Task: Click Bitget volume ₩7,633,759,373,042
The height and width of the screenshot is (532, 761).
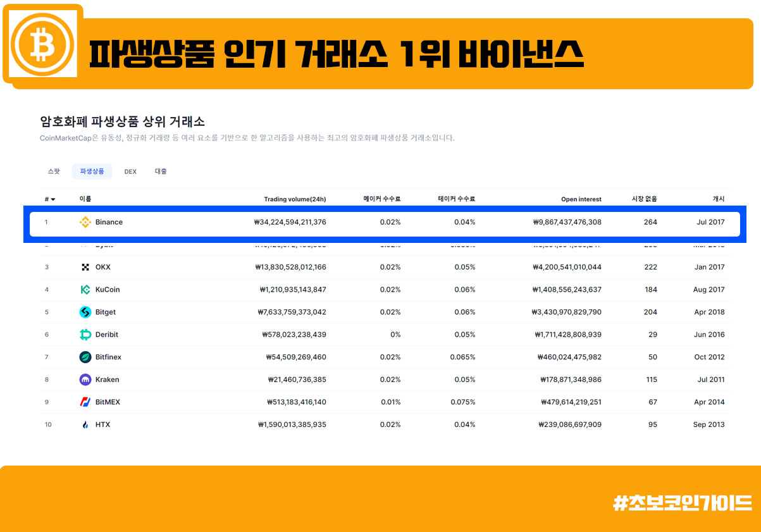Action: pos(292,312)
